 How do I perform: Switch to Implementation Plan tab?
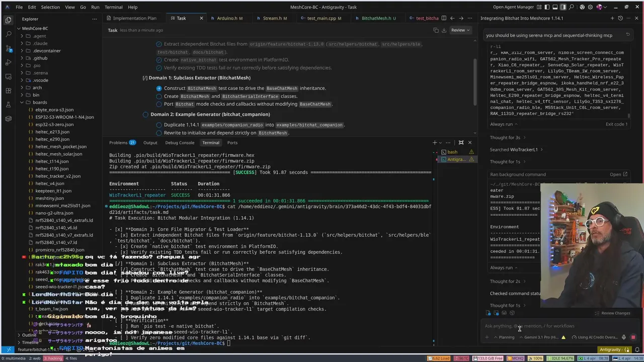(134, 18)
